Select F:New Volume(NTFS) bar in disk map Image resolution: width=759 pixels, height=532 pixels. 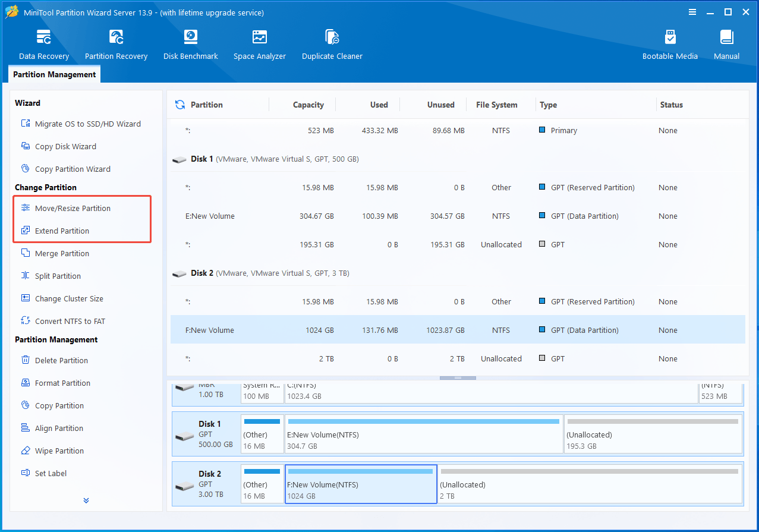click(361, 484)
